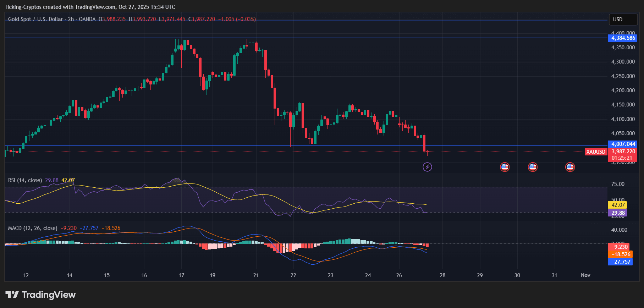This screenshot has height=308, width=644.
Task: Click the MACD (12, 26, close) indicator legend
Action: coord(32,228)
